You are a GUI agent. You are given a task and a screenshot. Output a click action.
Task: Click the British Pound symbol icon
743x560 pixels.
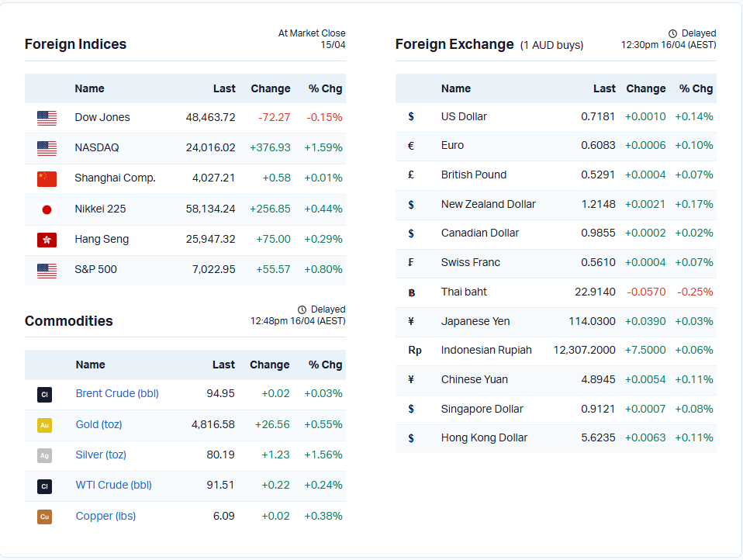tap(411, 175)
